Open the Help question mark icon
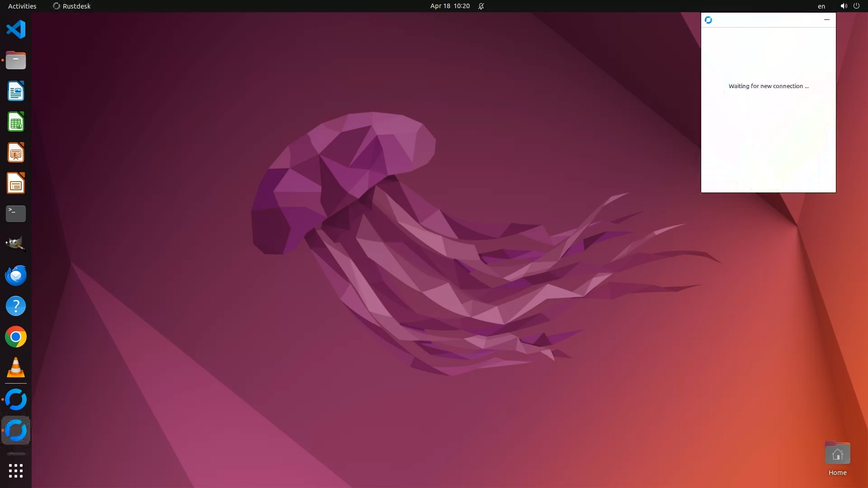 point(16,306)
